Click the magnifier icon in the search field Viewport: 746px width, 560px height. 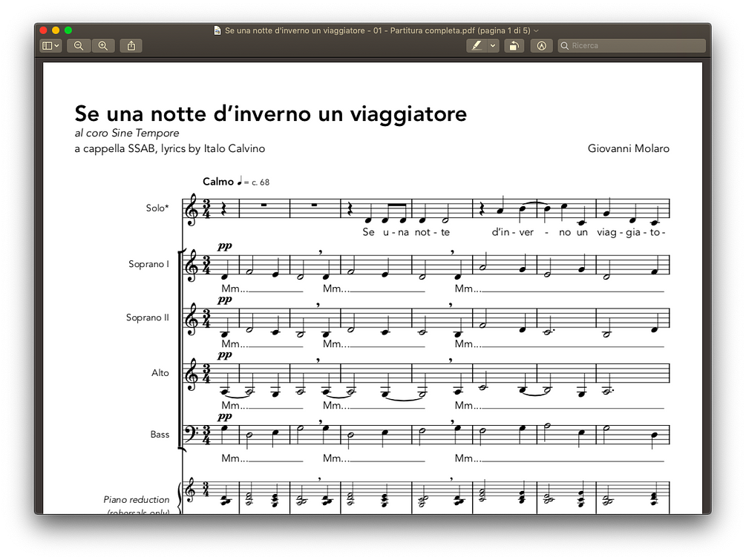point(565,46)
